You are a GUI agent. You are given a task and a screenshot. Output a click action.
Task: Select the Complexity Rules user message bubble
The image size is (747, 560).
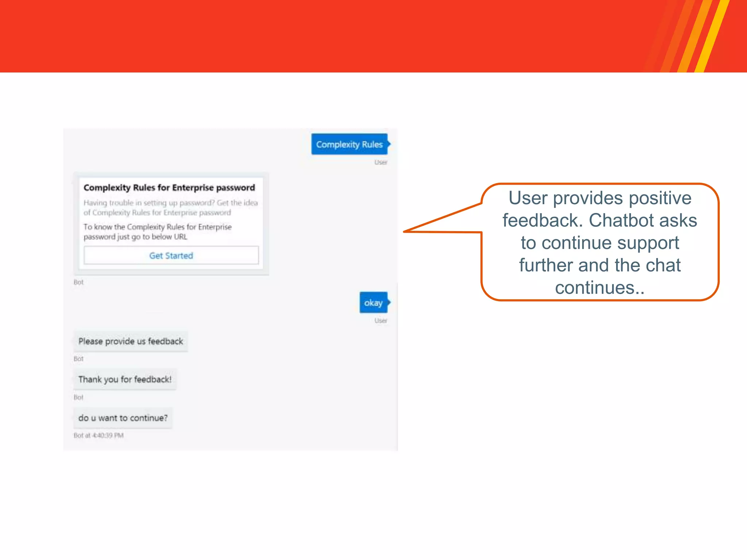coord(349,144)
